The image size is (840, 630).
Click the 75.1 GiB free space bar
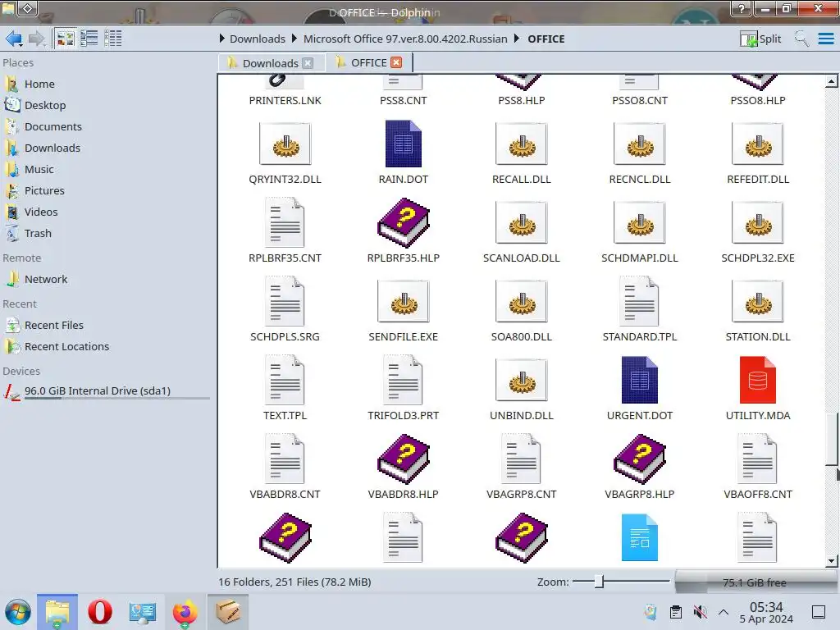click(755, 582)
